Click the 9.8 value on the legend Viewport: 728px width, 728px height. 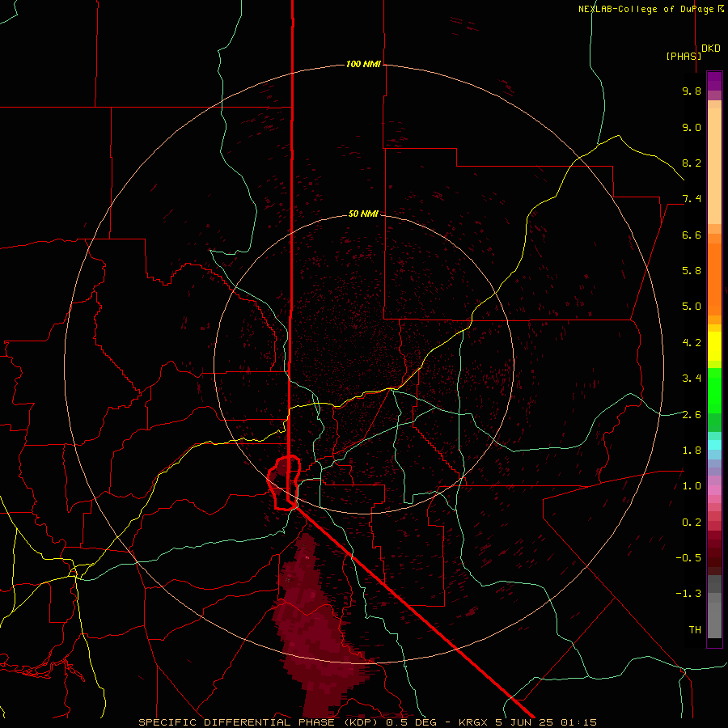click(692, 91)
